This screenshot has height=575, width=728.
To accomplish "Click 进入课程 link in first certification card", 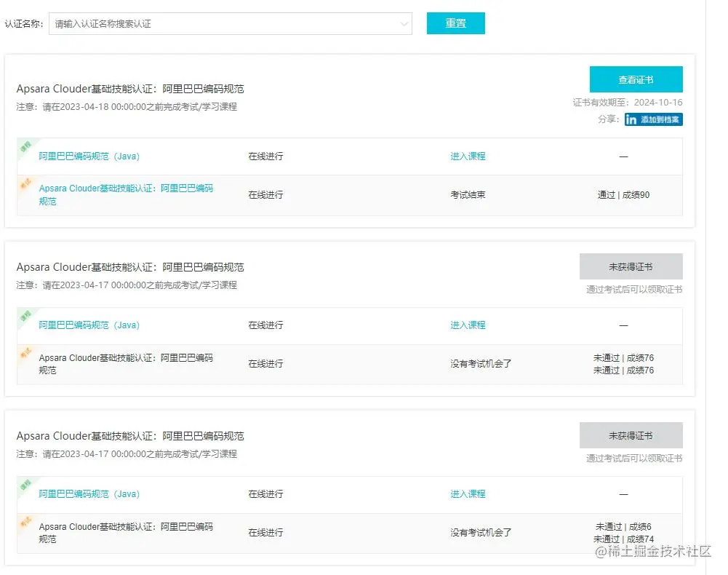I will [x=468, y=156].
